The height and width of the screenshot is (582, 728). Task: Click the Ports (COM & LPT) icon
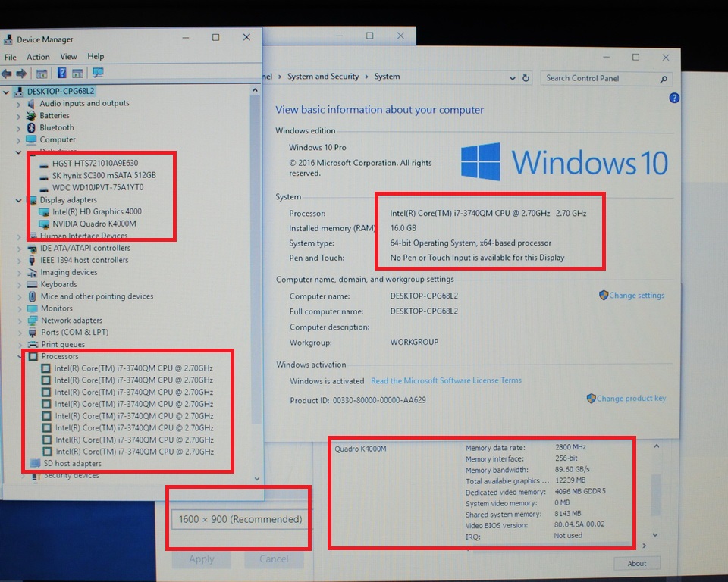[33, 333]
